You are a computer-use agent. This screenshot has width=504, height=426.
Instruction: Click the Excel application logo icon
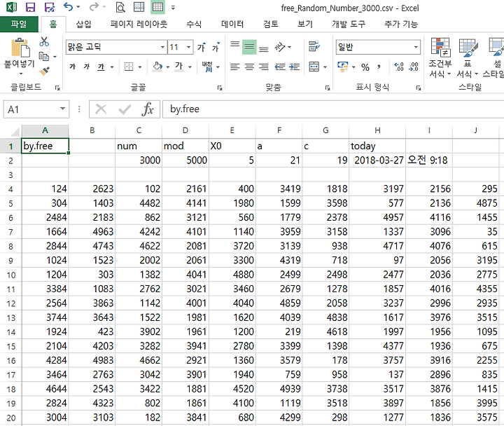pos(12,7)
